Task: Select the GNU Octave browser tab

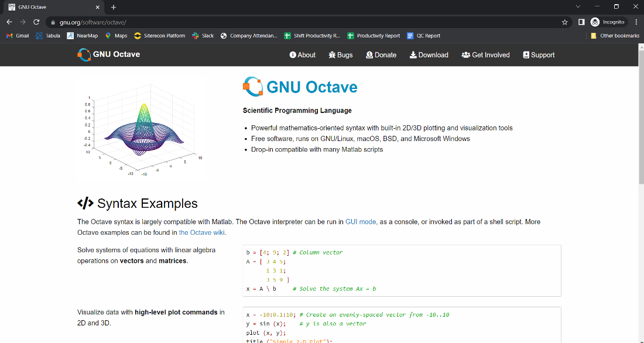Action: 54,8
